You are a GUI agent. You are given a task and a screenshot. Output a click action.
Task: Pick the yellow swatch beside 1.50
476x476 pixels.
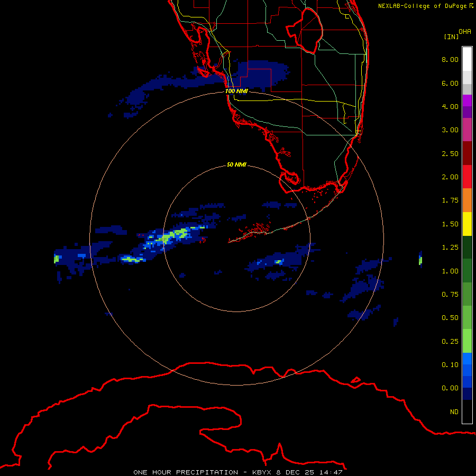pyautogui.click(x=467, y=224)
